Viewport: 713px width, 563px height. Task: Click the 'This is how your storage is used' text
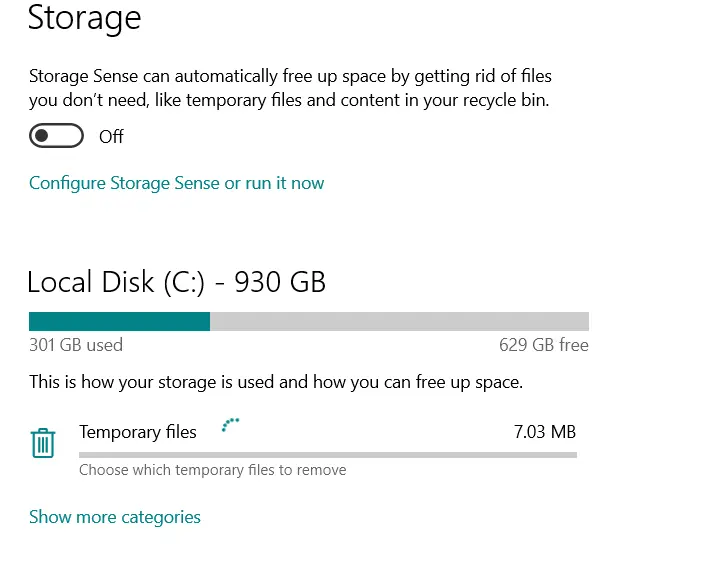[x=275, y=382]
